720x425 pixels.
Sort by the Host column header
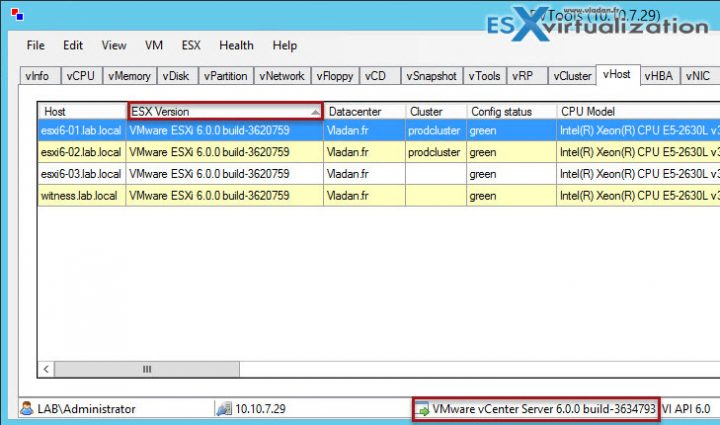click(82, 112)
